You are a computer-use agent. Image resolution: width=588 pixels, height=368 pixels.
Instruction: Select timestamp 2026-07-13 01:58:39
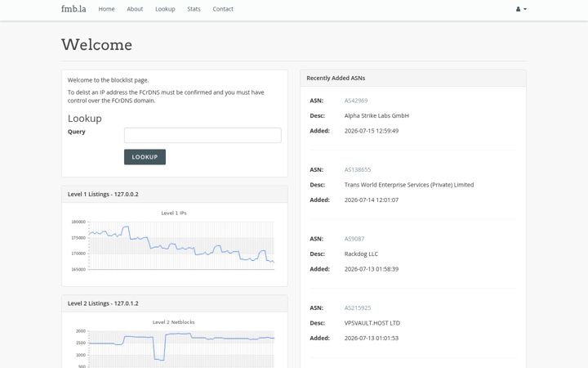372,269
